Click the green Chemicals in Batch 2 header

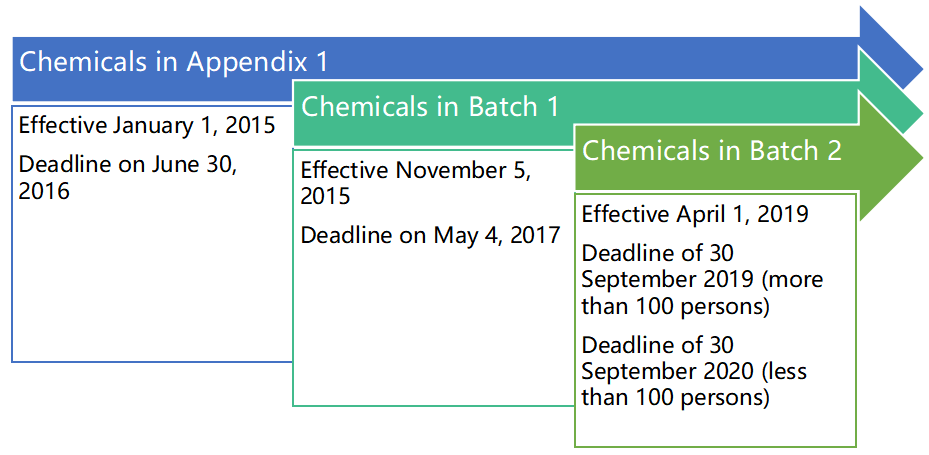click(712, 150)
